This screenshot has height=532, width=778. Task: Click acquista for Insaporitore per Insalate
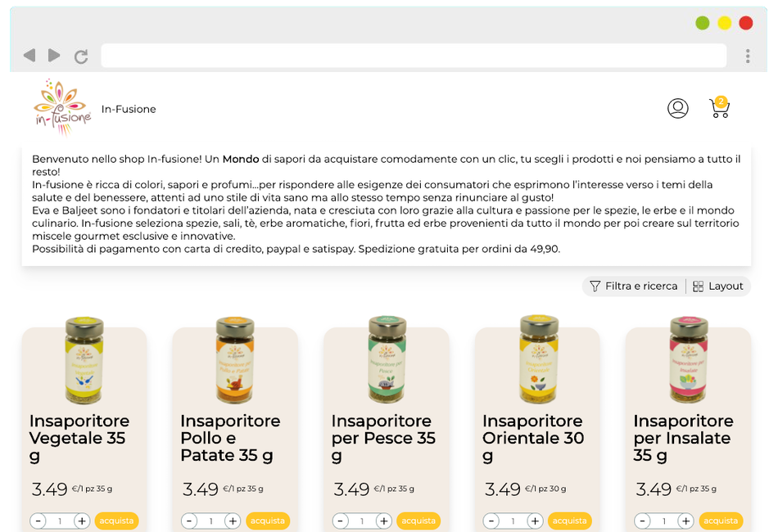[x=721, y=521]
